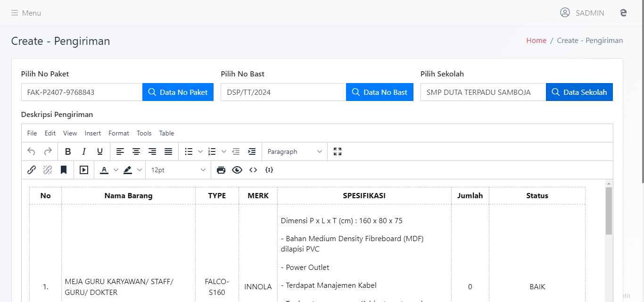Toggle italic formatting
Screen dimensions: 644x302
pyautogui.click(x=84, y=151)
